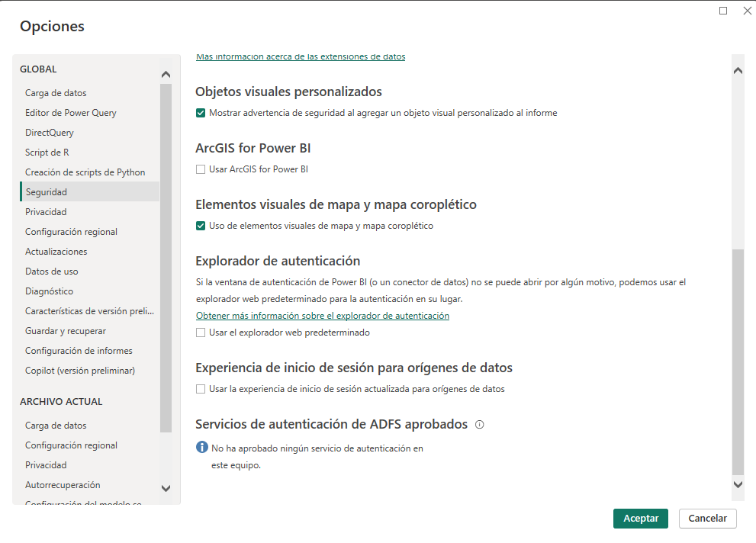Open Copilot (versión preliminar) settings
The width and height of the screenshot is (756, 543).
point(80,371)
